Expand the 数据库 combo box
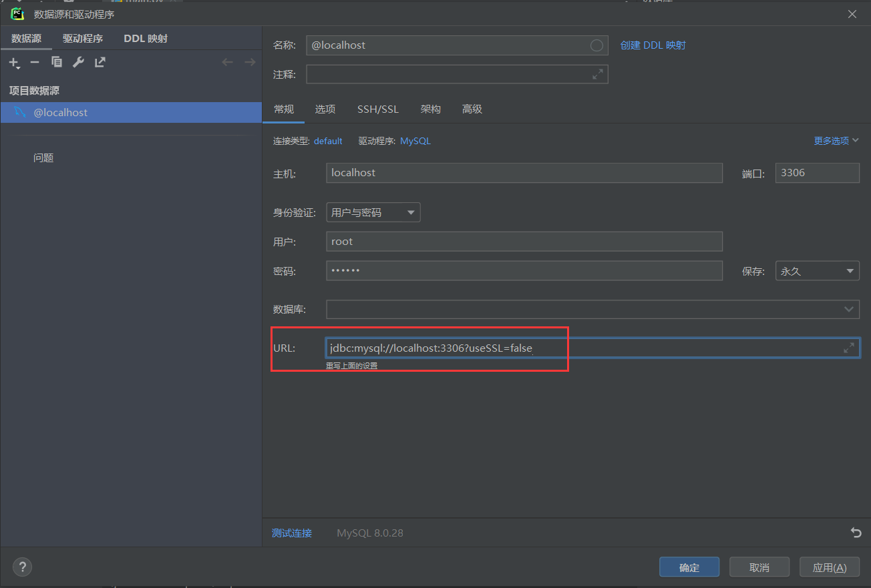The width and height of the screenshot is (871, 588). pyautogui.click(x=849, y=309)
